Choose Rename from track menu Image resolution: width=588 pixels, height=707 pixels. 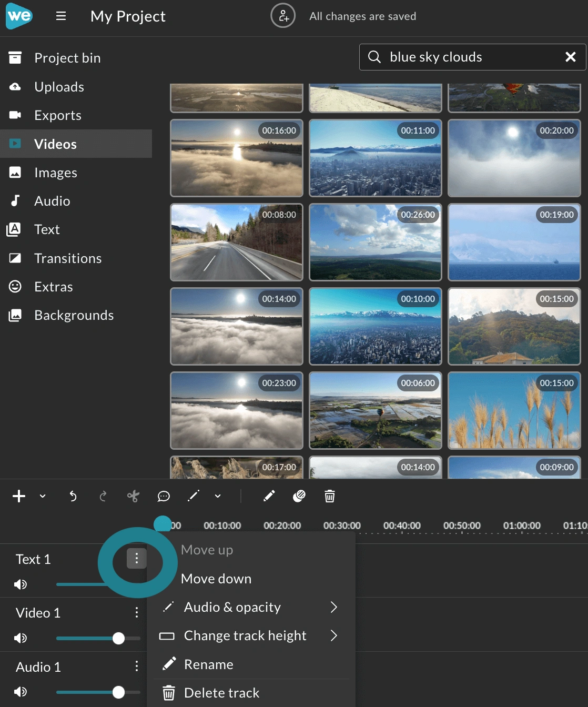point(251,664)
